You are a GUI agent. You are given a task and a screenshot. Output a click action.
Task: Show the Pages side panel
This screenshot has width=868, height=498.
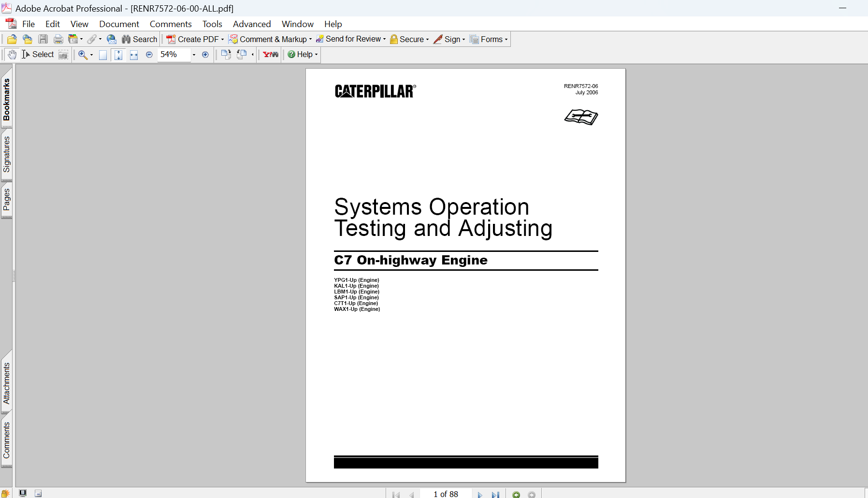[x=6, y=200]
